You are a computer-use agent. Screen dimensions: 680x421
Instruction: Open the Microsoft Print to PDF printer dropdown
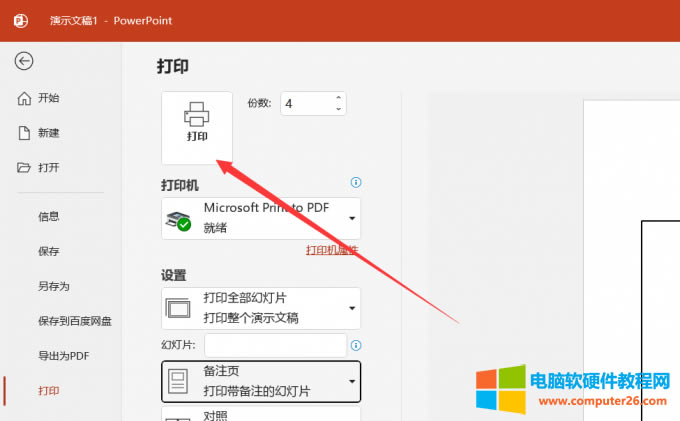351,218
